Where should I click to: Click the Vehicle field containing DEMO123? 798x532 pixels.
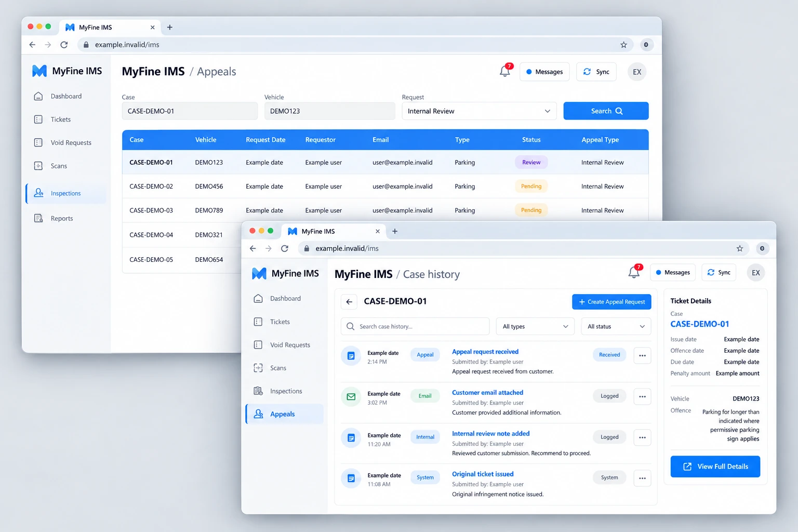pos(330,111)
